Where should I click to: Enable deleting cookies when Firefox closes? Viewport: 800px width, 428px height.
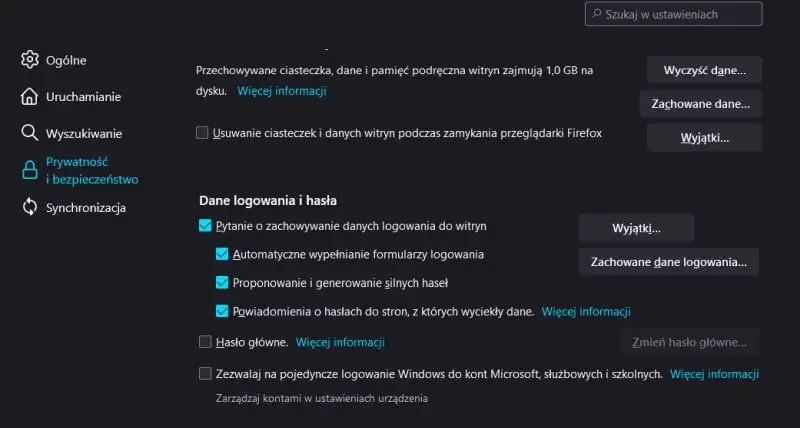click(x=203, y=133)
